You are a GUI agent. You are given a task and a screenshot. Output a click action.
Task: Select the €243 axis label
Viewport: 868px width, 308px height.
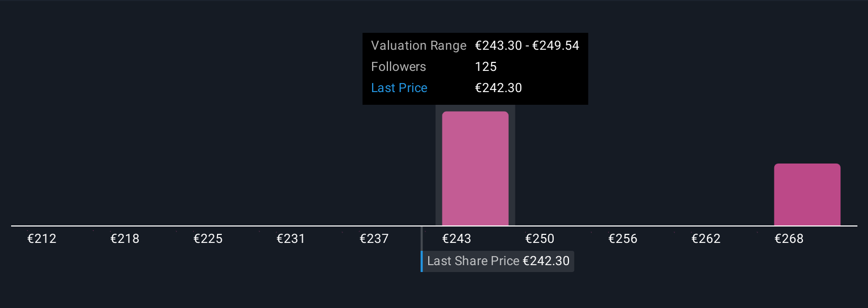point(457,239)
